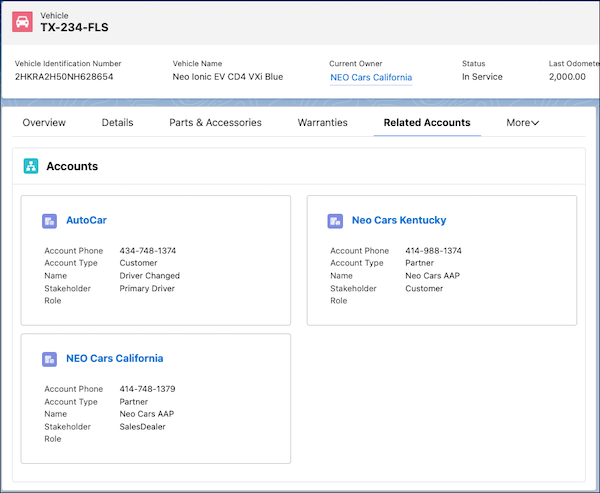Open Current Owner NEO Cars California link
The height and width of the screenshot is (493, 600).
pos(371,77)
